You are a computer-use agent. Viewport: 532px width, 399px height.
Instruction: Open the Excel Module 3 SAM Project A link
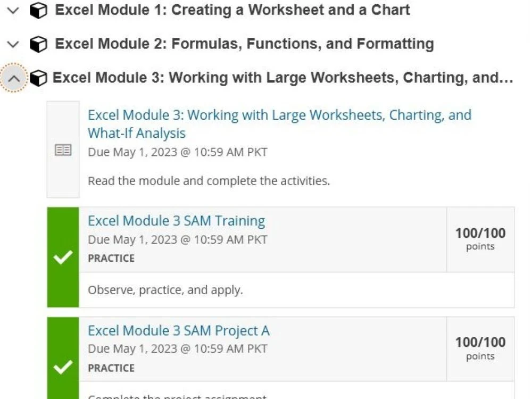tap(180, 330)
